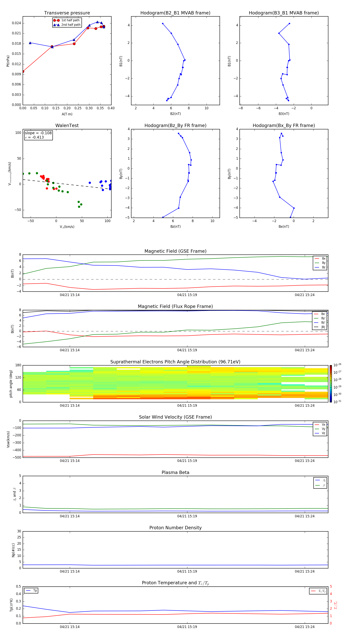Click the '0.024' tick on Transverse pressure plot
Screen dimensions: 351x644
click(17, 23)
